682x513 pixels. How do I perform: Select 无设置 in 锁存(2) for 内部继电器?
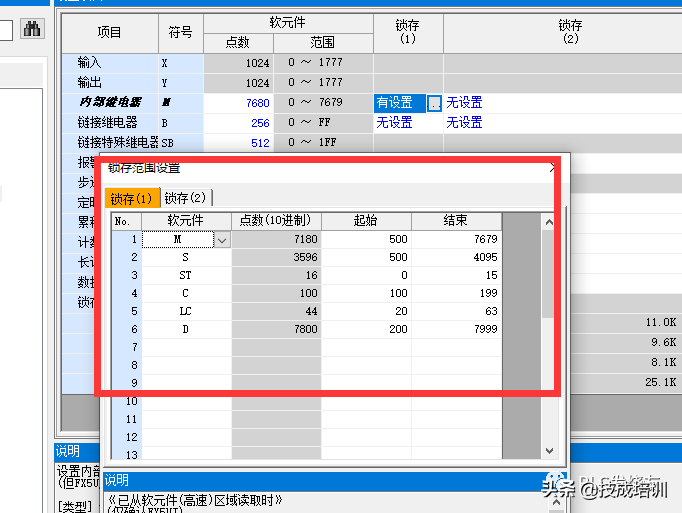[x=464, y=103]
